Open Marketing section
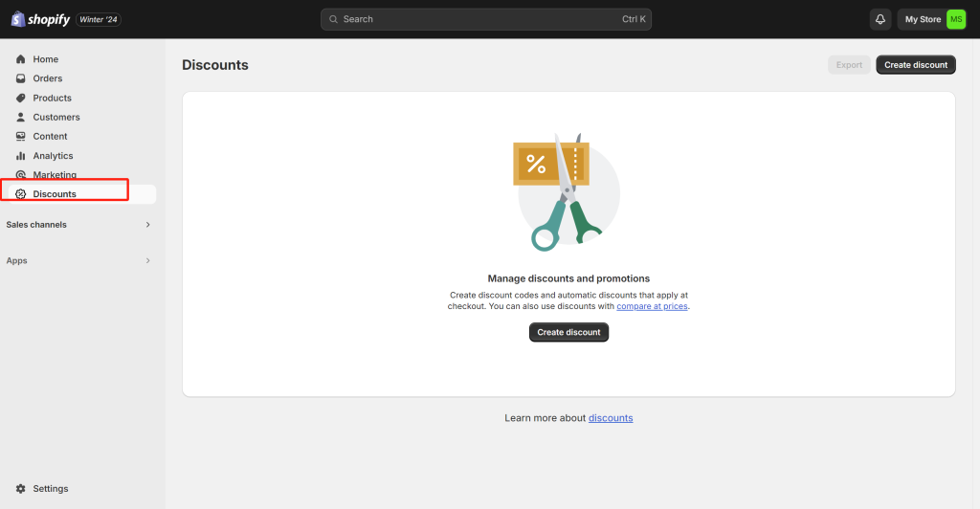 [x=55, y=175]
